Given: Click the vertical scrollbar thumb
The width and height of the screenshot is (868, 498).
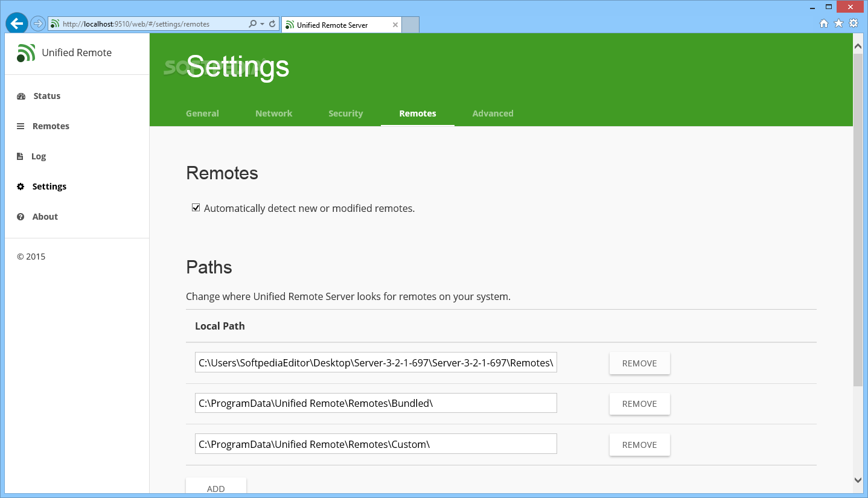Looking at the screenshot, I should click(858, 220).
